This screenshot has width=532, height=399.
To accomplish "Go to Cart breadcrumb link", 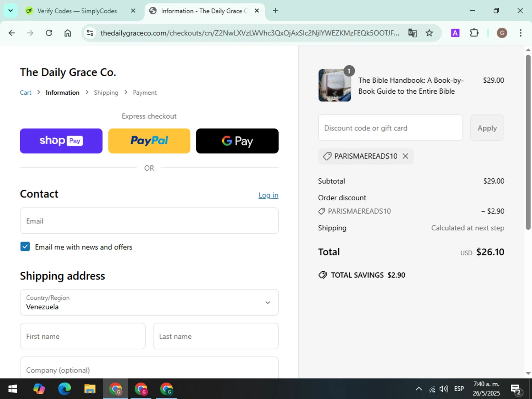I will pyautogui.click(x=26, y=93).
